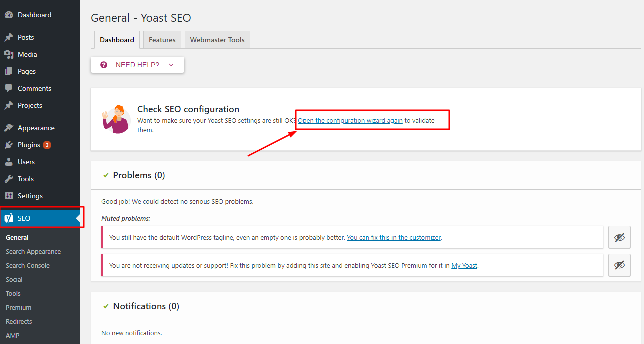
Task: Follow the 'fix this in the customizer' link
Action: 394,238
